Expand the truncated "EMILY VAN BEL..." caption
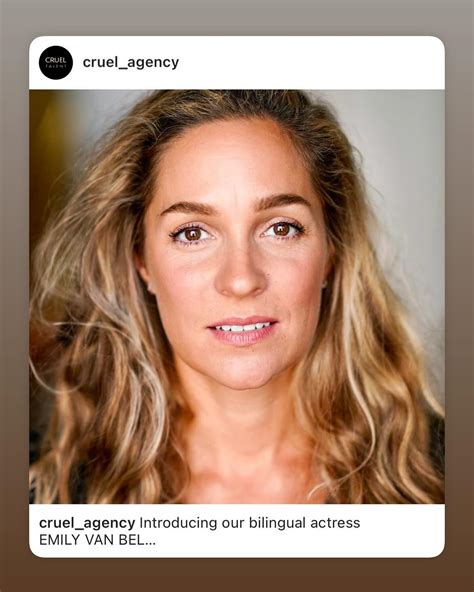 tap(97, 540)
